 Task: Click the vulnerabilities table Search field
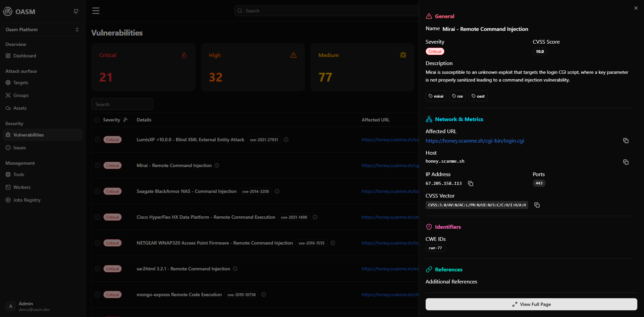[122, 104]
